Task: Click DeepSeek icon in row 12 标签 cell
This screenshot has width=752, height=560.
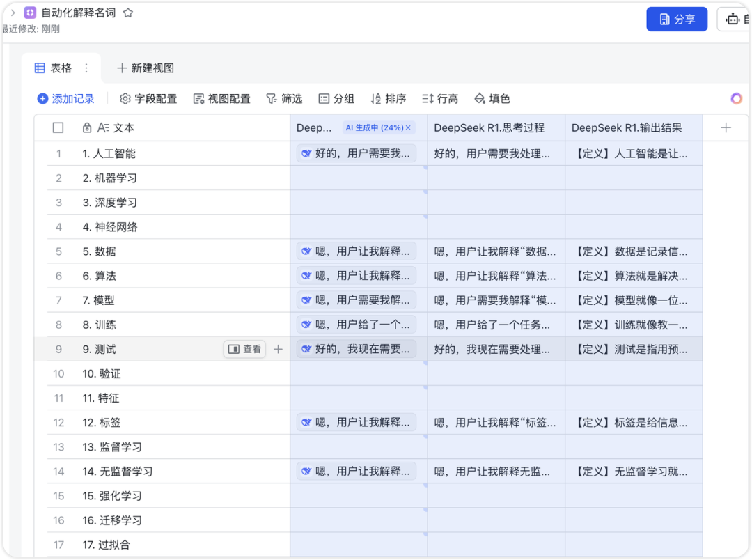Action: point(306,422)
